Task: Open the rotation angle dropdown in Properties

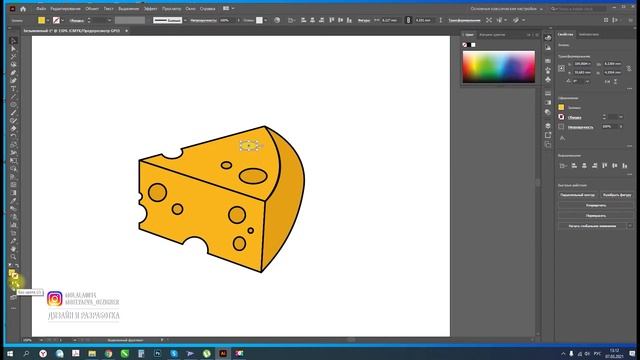Action: pos(587,82)
